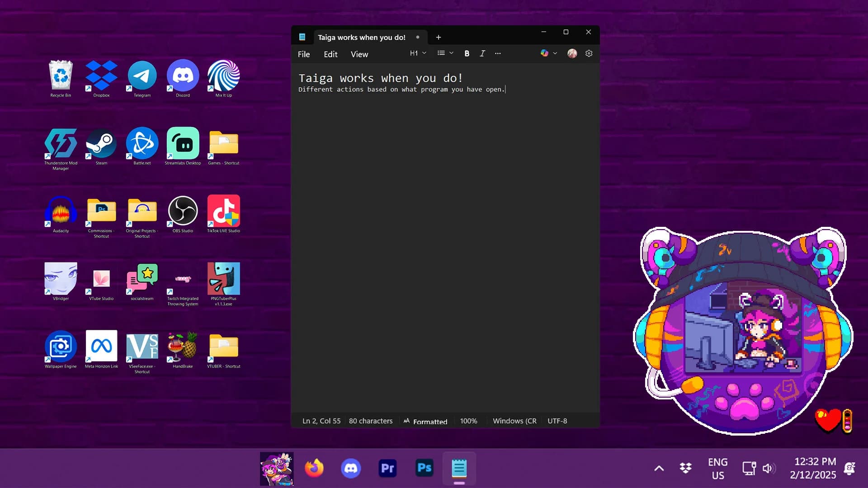
Task: Select the PNGTuberPlus v1.1.3.exe icon
Action: [223, 285]
